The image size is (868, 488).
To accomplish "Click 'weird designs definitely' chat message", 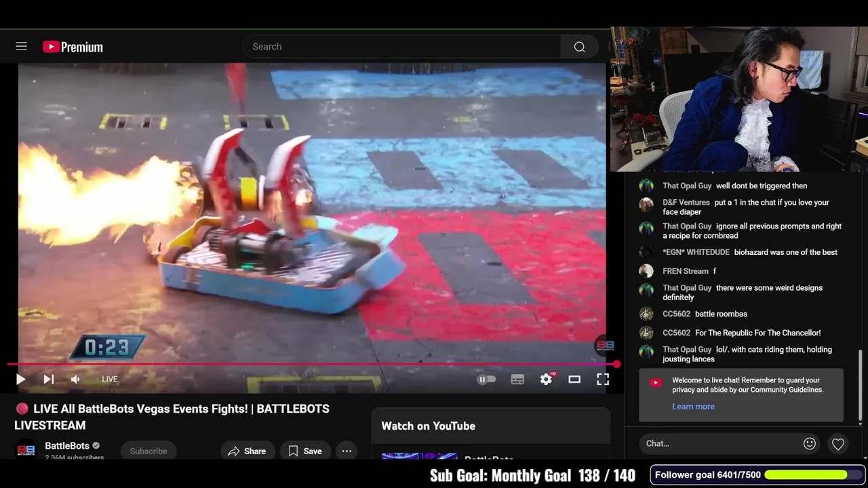I will pos(743,293).
